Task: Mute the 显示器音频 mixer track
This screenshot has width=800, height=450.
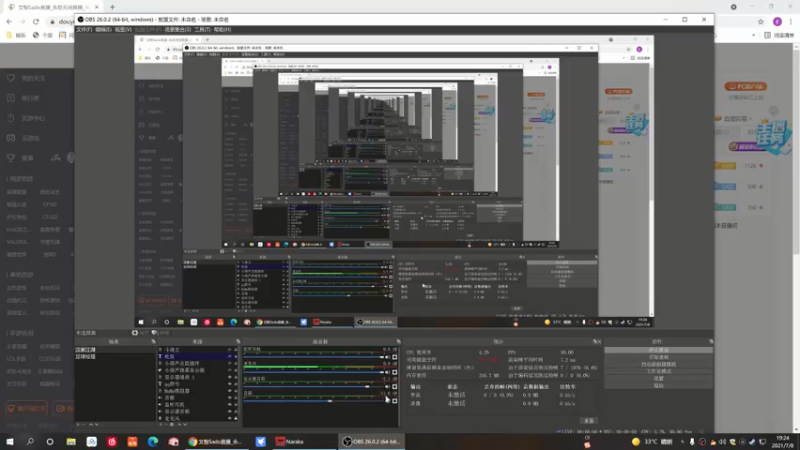Action: [x=387, y=387]
